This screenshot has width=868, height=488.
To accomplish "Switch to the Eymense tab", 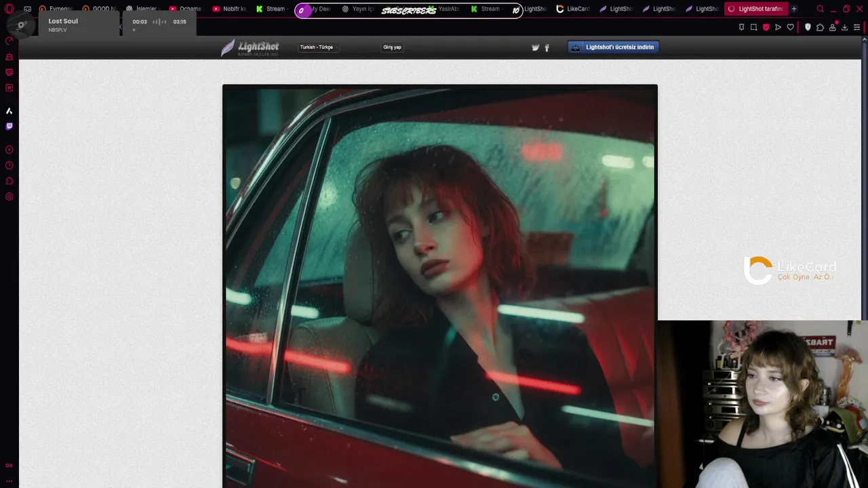I will point(56,9).
